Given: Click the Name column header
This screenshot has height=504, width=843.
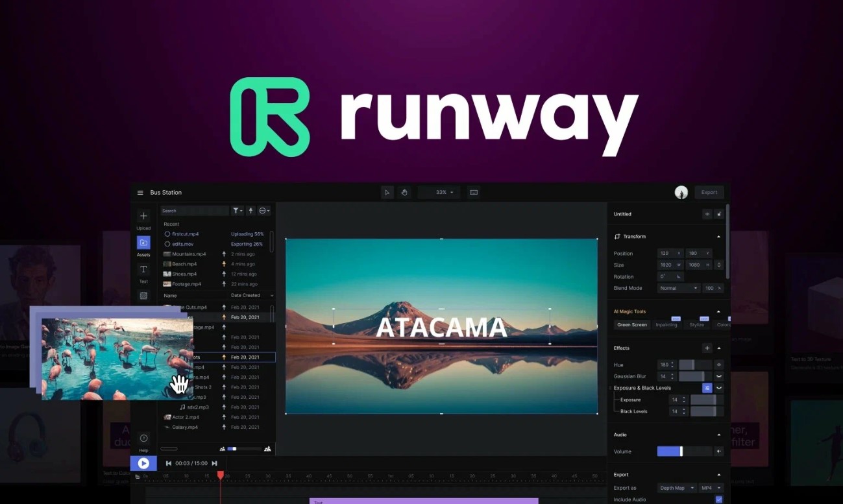Looking at the screenshot, I should pyautogui.click(x=170, y=295).
